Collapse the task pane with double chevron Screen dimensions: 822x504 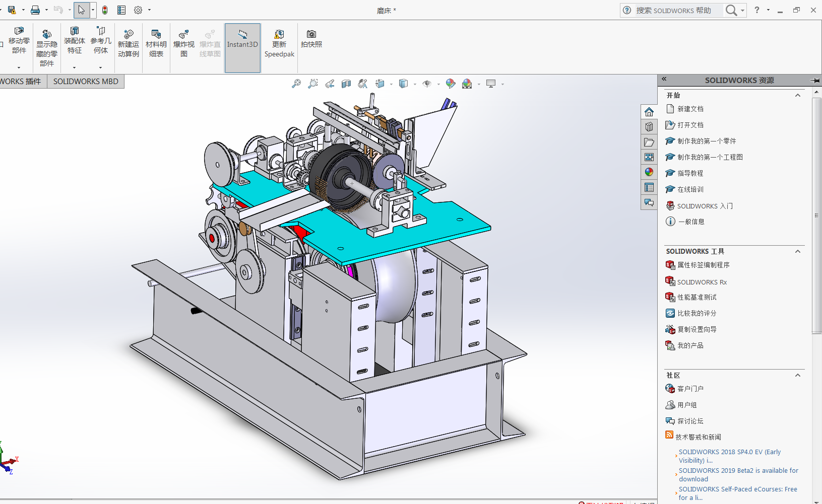tap(664, 79)
